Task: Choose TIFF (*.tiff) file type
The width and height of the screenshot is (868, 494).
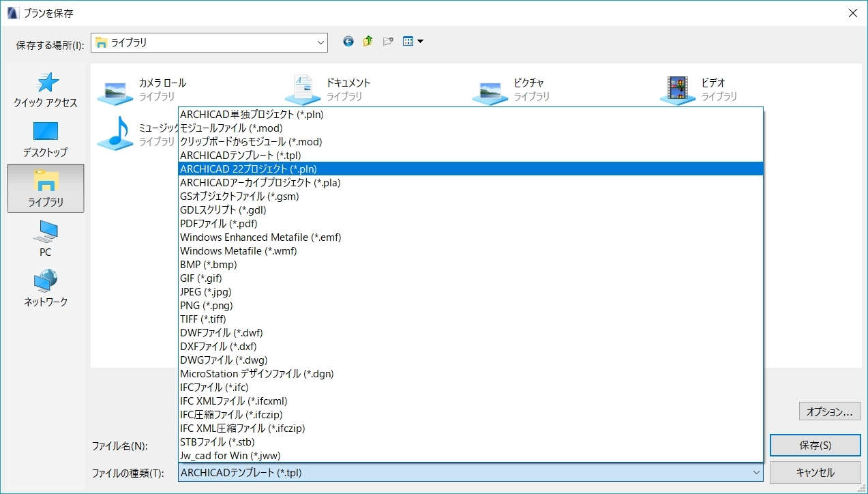Action: coord(470,319)
